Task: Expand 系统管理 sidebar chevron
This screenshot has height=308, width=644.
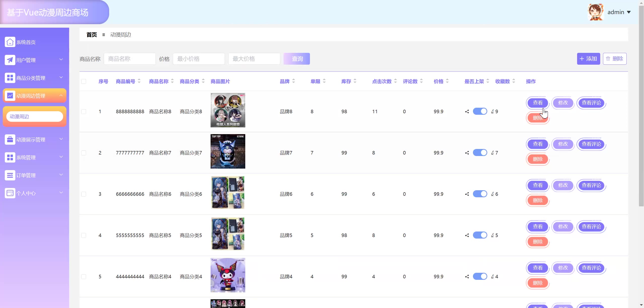Action: (61, 157)
